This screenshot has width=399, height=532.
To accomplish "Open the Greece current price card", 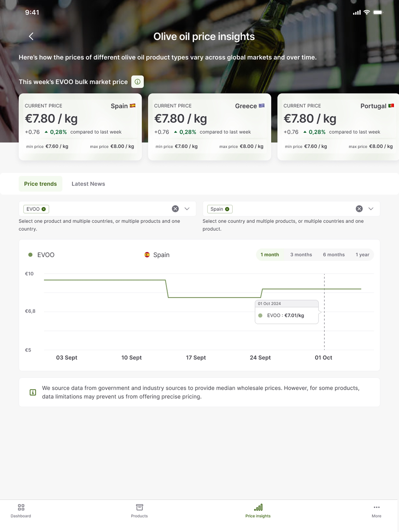I will pos(210,127).
